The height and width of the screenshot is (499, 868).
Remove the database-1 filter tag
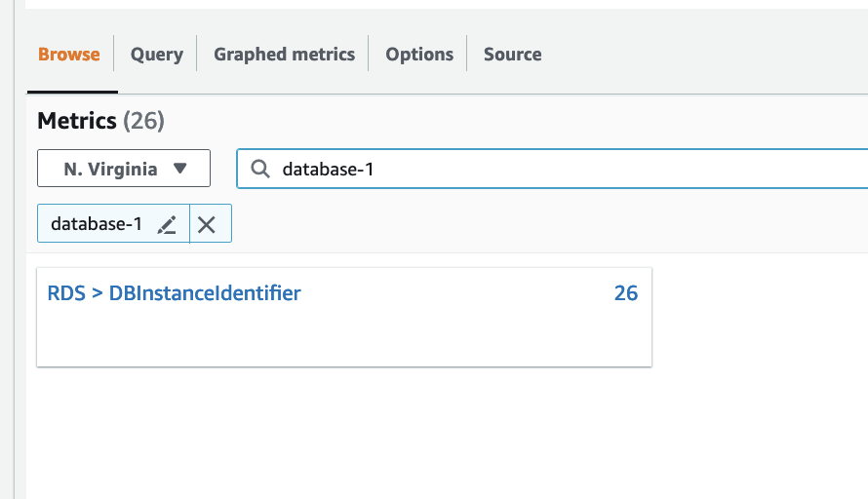(207, 225)
